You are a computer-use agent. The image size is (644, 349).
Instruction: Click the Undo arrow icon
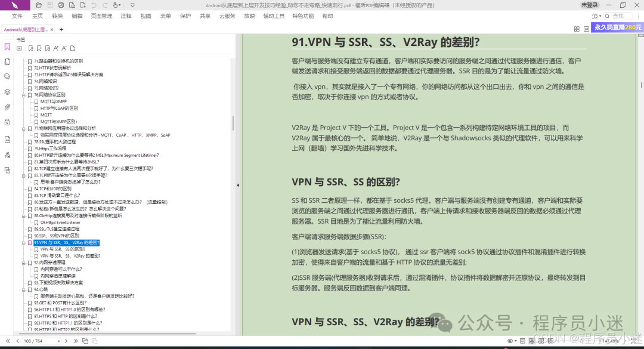94,5
